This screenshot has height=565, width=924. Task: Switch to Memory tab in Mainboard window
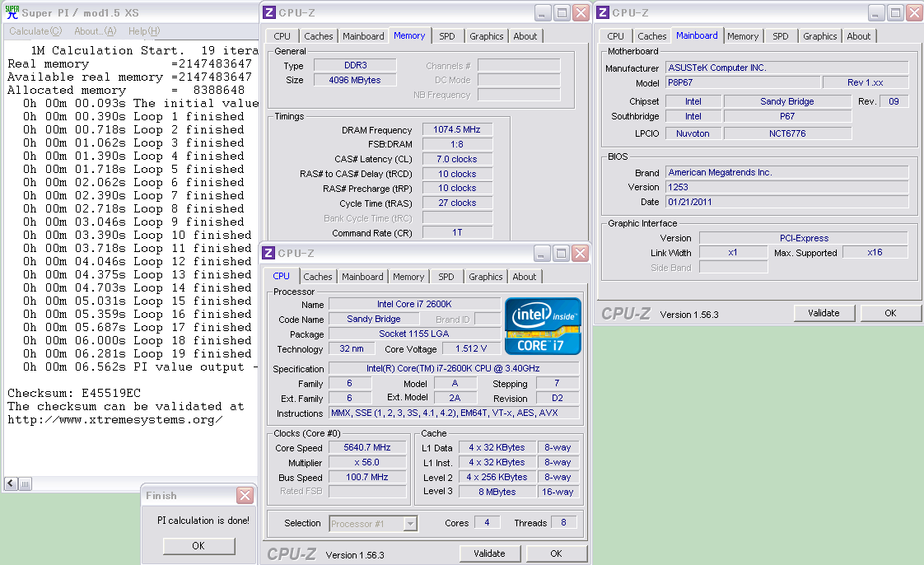point(743,36)
